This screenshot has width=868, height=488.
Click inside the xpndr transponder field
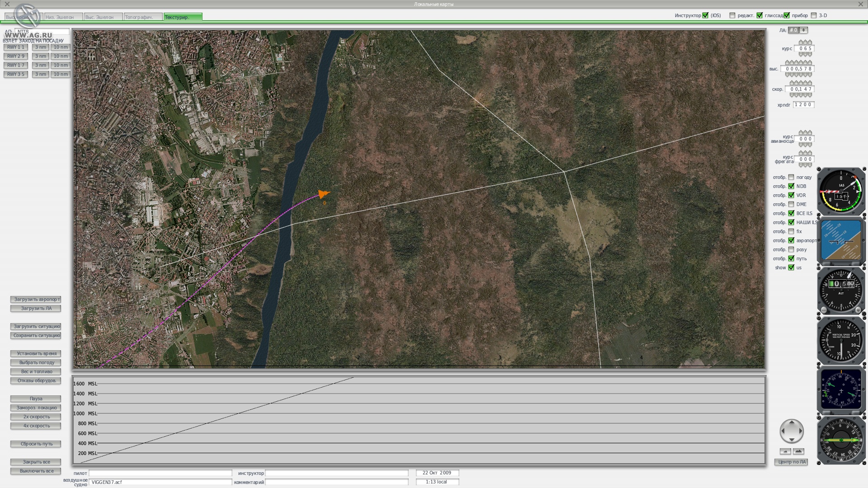tap(803, 104)
